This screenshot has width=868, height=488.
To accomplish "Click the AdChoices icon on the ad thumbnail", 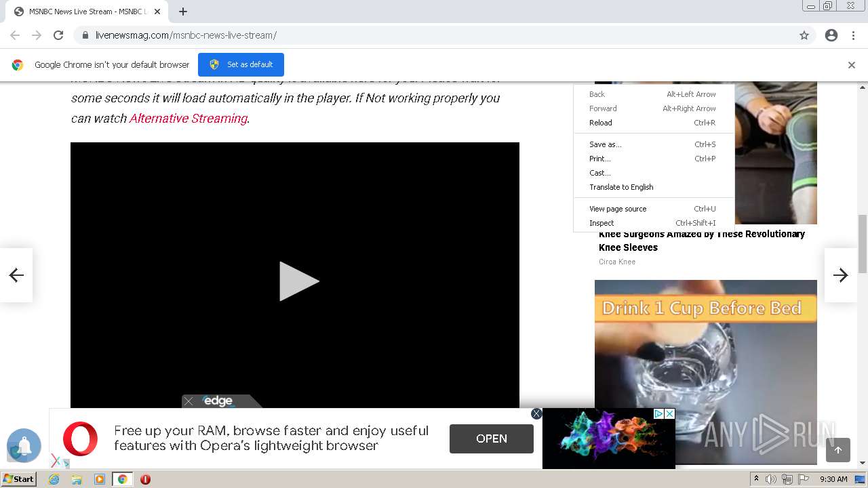I will tap(658, 413).
